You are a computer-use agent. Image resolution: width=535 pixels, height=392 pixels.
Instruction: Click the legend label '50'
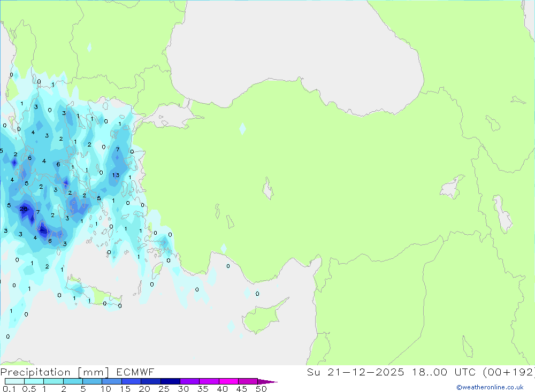(262, 389)
